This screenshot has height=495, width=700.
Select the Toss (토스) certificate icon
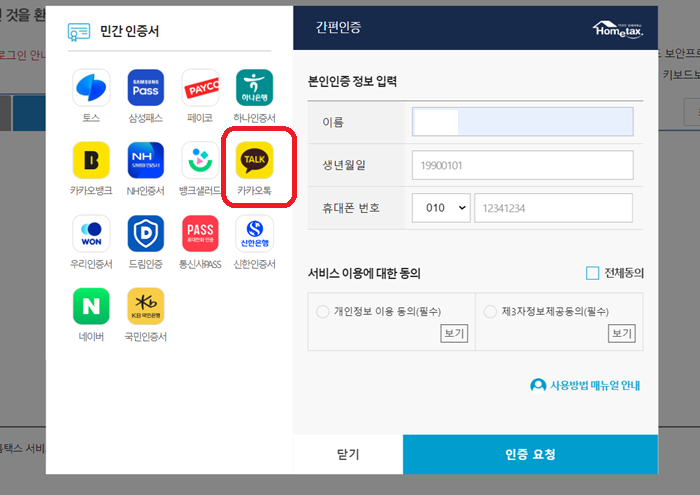click(91, 88)
